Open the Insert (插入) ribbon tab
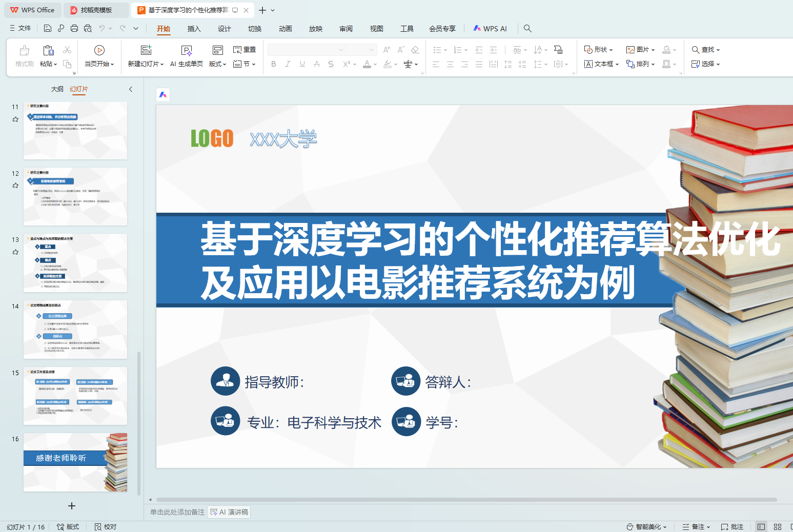The image size is (793, 532). 194,29
